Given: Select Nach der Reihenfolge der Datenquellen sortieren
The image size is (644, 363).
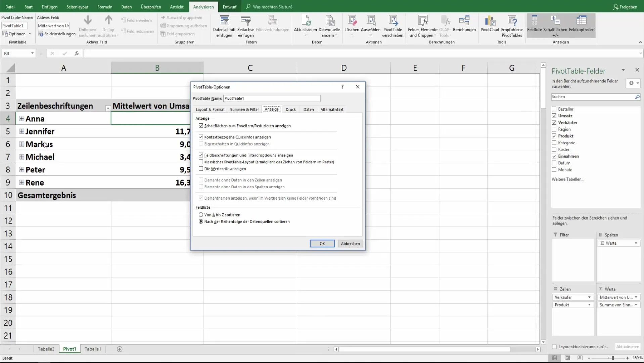Looking at the screenshot, I should point(201,221).
